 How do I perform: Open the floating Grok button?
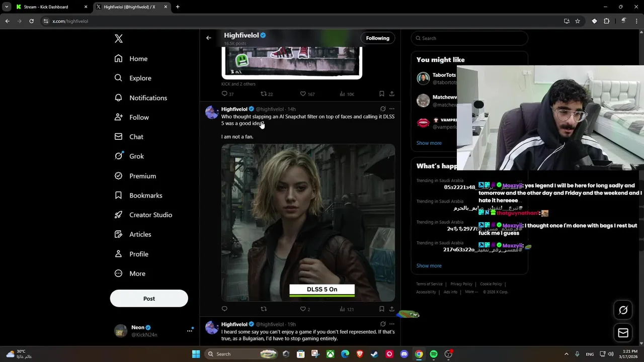tap(623, 310)
